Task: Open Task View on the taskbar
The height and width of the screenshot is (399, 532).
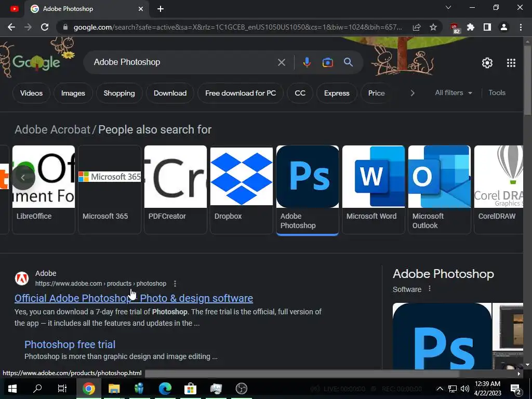Action: click(62, 389)
